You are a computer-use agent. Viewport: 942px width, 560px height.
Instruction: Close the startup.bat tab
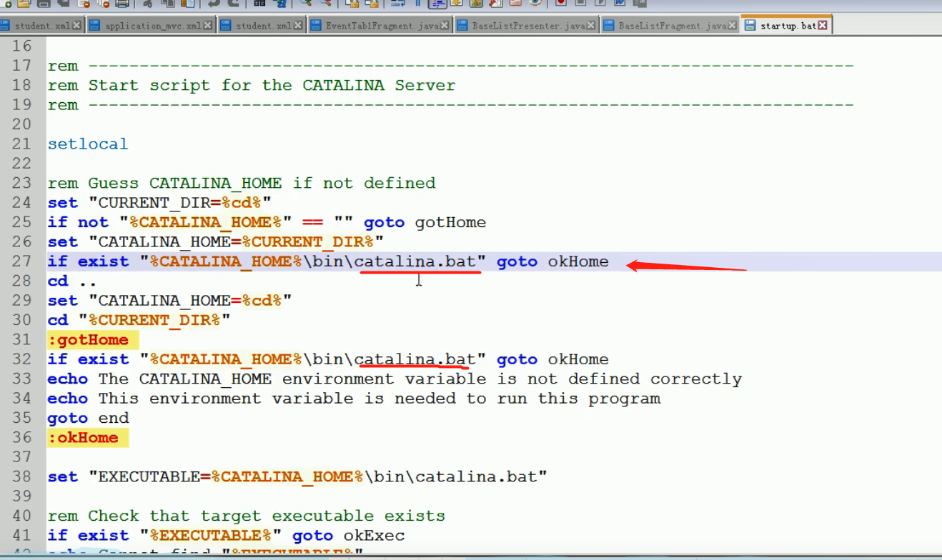click(823, 26)
